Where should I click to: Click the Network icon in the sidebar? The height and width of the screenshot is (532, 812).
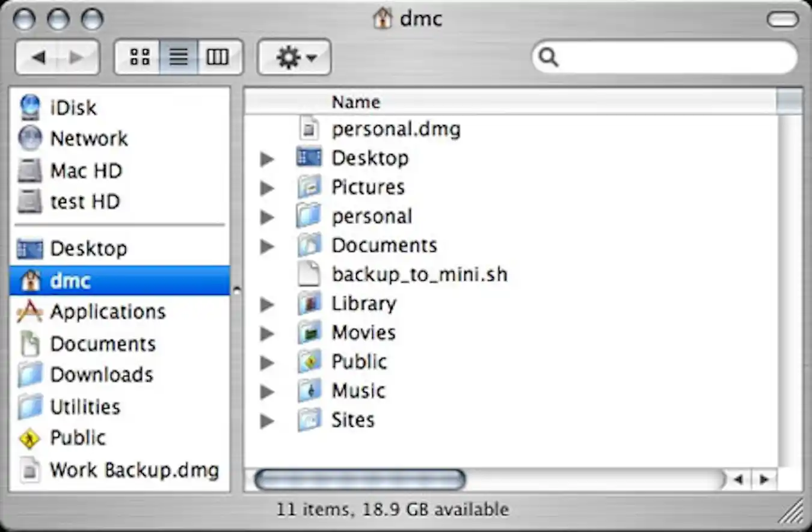(89, 138)
